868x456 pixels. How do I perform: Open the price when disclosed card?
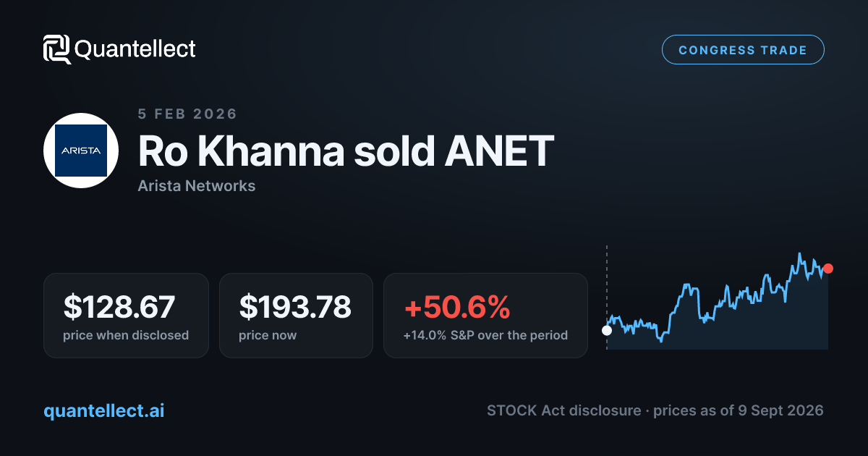pyautogui.click(x=127, y=316)
